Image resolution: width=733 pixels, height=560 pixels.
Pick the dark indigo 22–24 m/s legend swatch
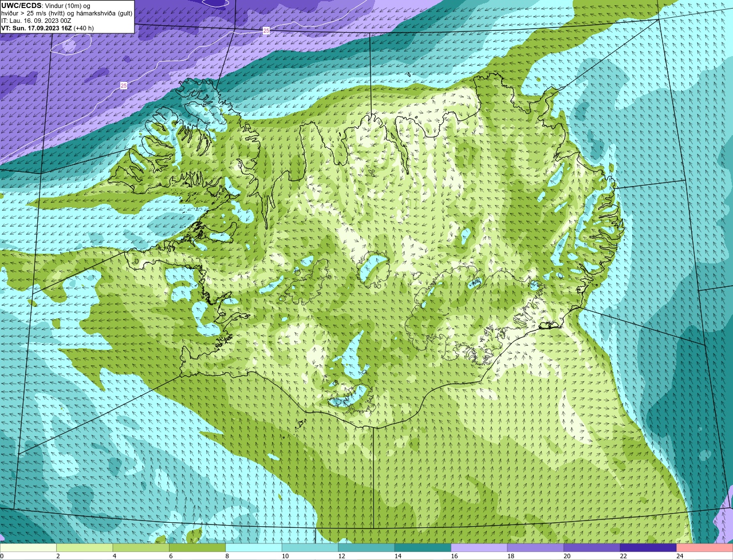pos(648,548)
